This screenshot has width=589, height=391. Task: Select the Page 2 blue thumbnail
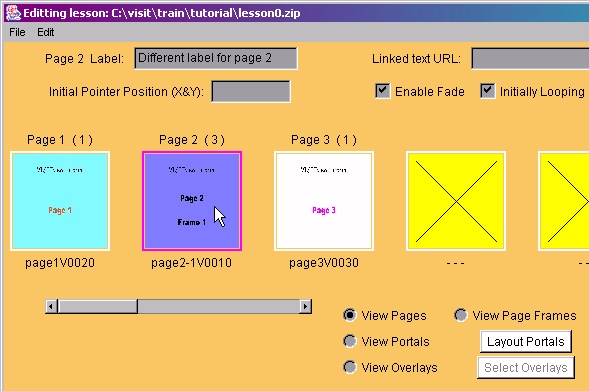[x=192, y=201]
